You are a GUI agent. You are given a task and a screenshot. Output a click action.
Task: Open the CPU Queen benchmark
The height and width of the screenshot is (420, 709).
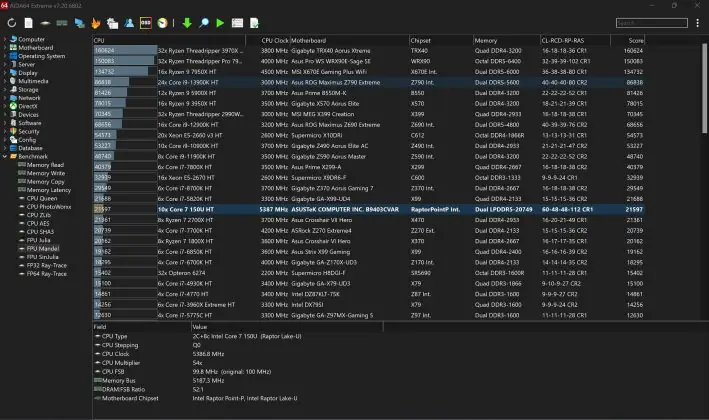click(x=42, y=198)
